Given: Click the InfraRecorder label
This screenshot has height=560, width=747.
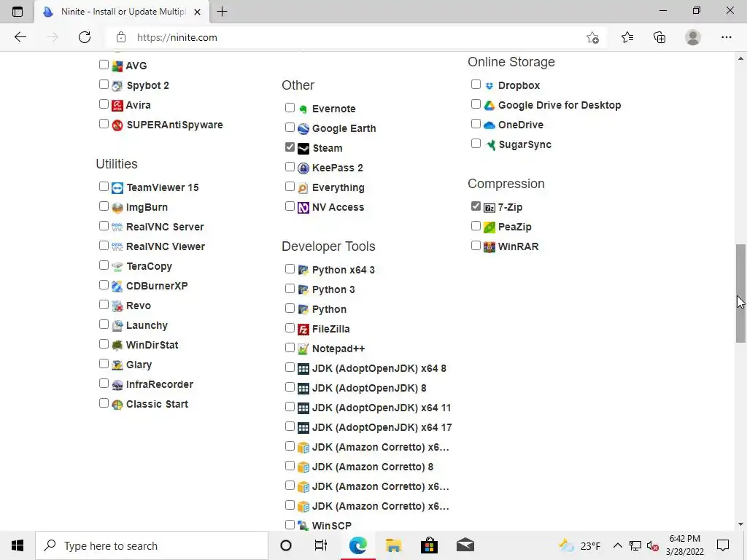Looking at the screenshot, I should (x=160, y=385).
